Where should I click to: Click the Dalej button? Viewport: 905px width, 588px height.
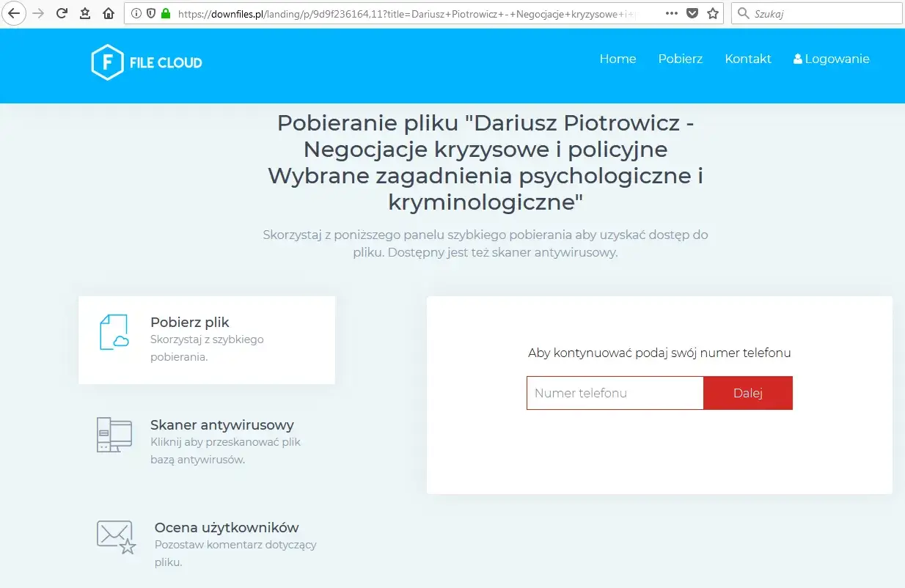tap(747, 393)
